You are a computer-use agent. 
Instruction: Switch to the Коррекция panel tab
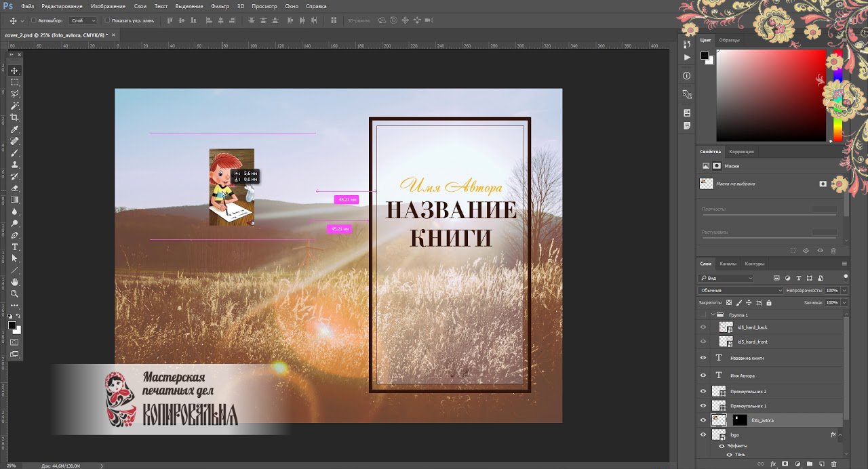point(741,152)
